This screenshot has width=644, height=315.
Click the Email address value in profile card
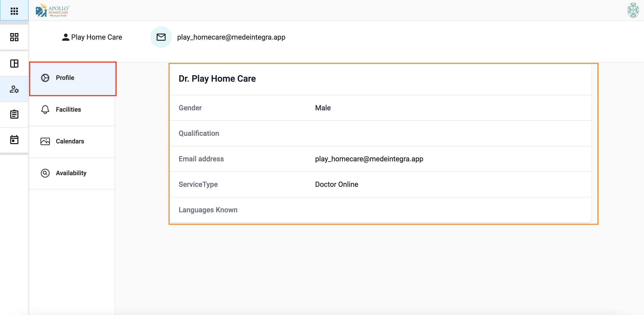(369, 159)
